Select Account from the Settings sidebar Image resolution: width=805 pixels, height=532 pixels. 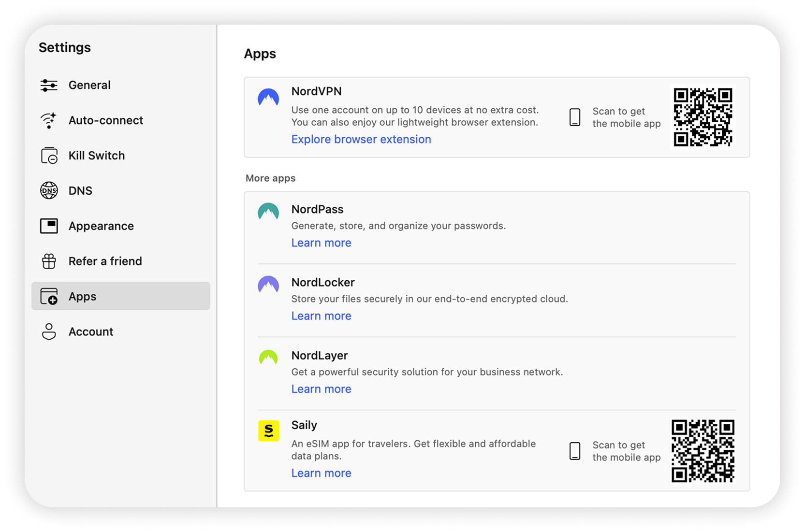[91, 331]
